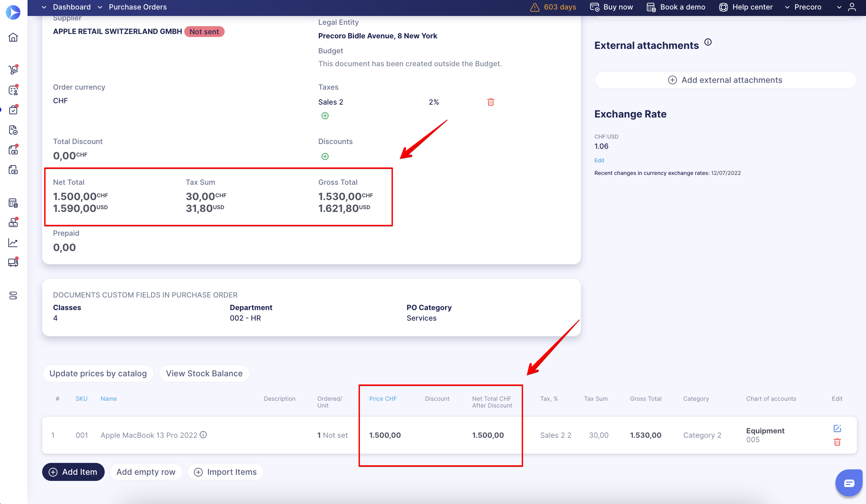Go to the Home sidebar icon
The width and height of the screenshot is (866, 504).
pyautogui.click(x=13, y=37)
